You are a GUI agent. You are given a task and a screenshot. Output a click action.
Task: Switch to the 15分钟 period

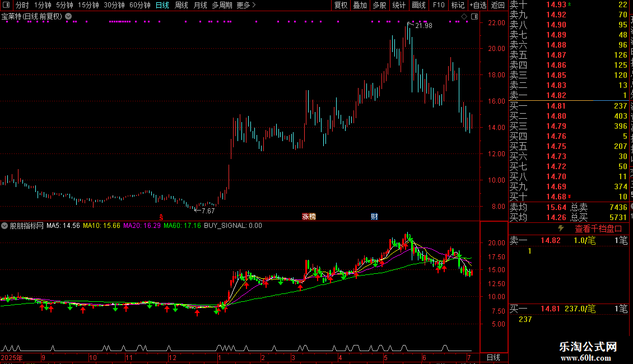coord(89,5)
